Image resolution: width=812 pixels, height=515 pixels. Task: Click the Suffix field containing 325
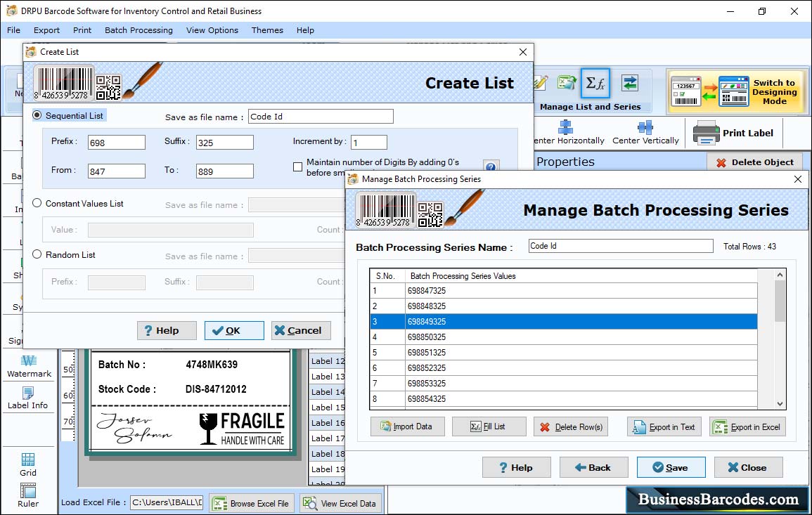pos(225,143)
